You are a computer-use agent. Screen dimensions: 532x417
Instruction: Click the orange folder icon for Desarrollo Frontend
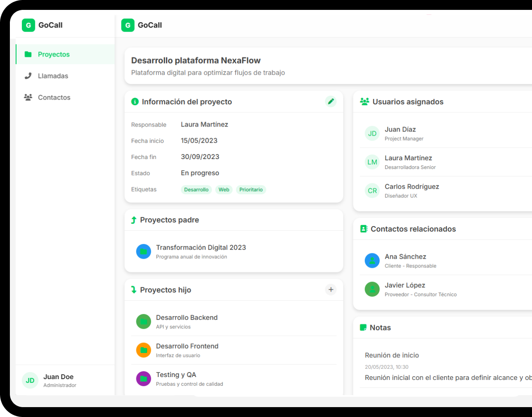click(x=144, y=350)
